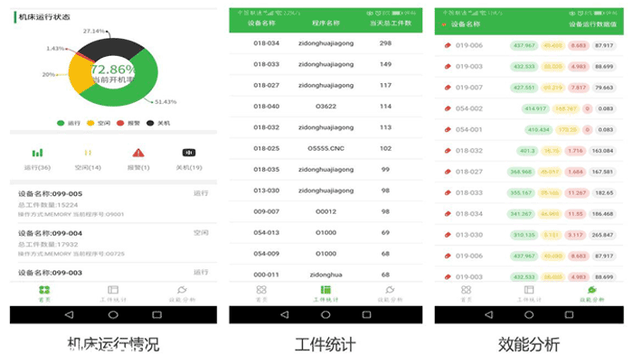633x364 pixels.
Task: Click count 298 in 018-034 row
Action: coord(385,43)
